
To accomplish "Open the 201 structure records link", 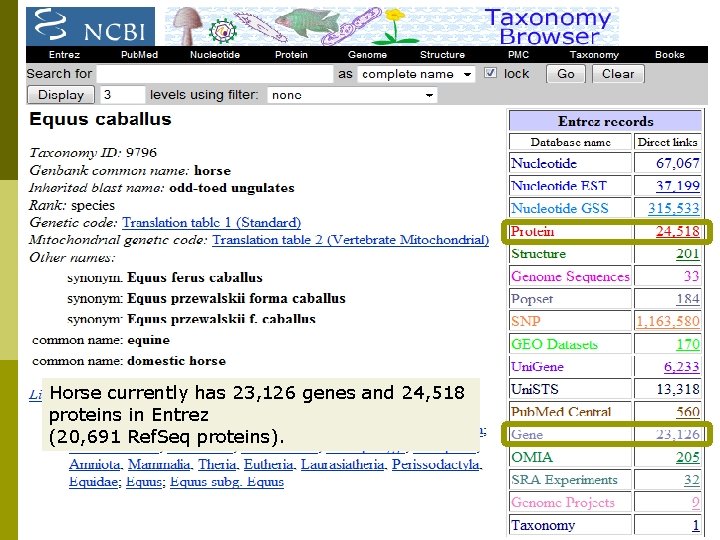I will click(x=687, y=253).
